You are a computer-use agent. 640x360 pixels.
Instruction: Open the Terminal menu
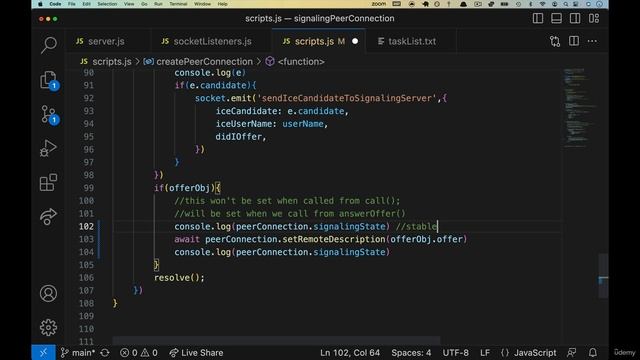click(178, 4)
